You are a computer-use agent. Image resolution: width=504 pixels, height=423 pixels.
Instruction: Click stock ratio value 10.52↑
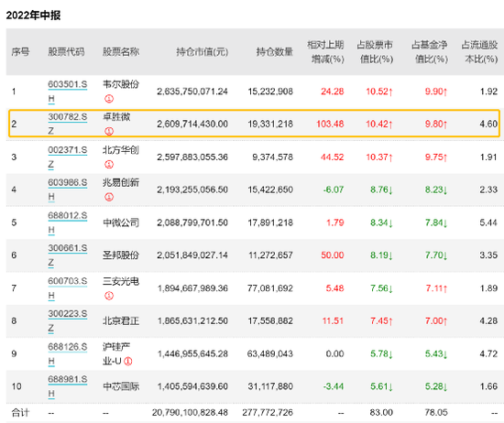(x=379, y=92)
